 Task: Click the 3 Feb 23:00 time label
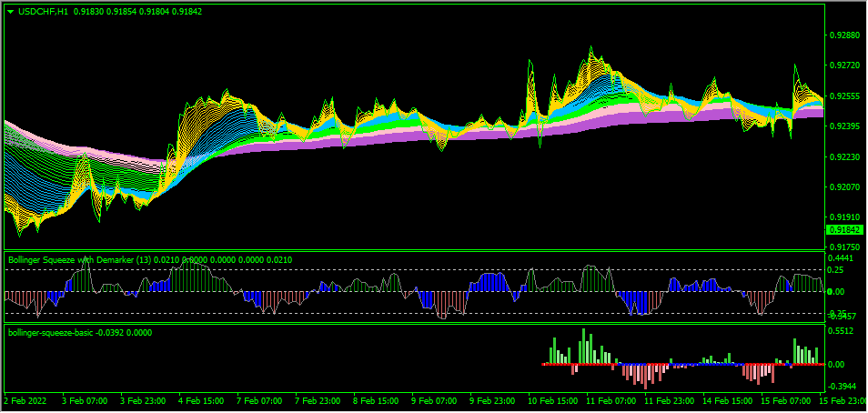tap(143, 400)
